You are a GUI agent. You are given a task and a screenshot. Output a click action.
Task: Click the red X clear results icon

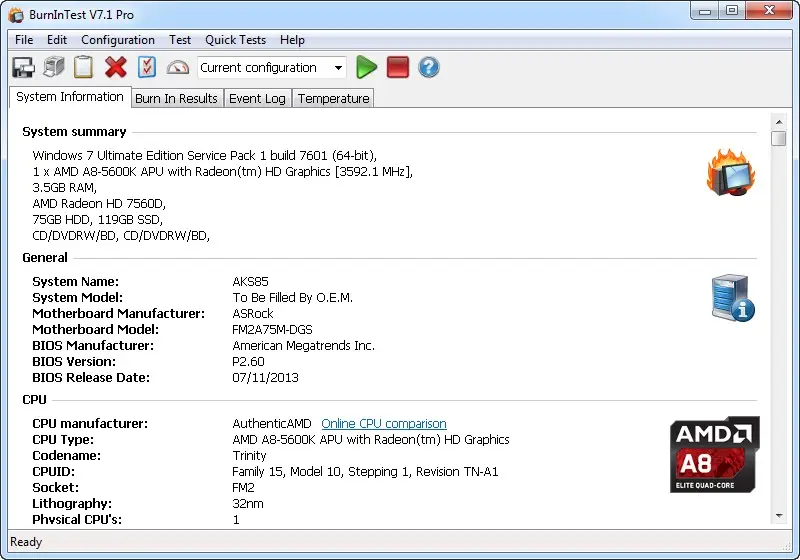point(116,67)
